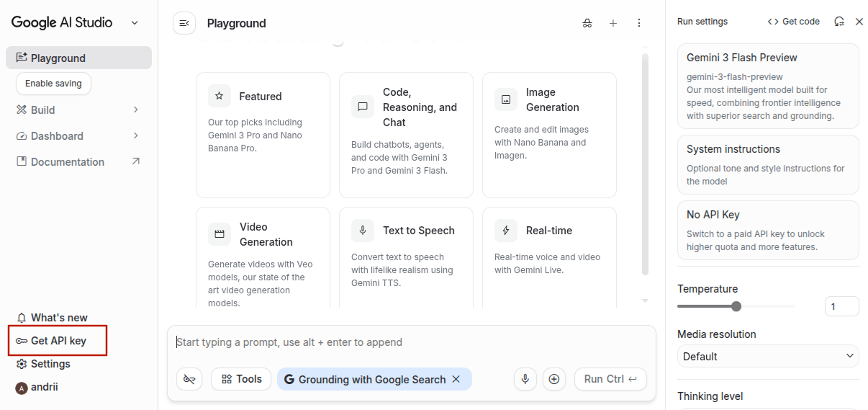The width and height of the screenshot is (868, 410).
Task: Open the Media resolution Default dropdown
Action: coord(768,356)
